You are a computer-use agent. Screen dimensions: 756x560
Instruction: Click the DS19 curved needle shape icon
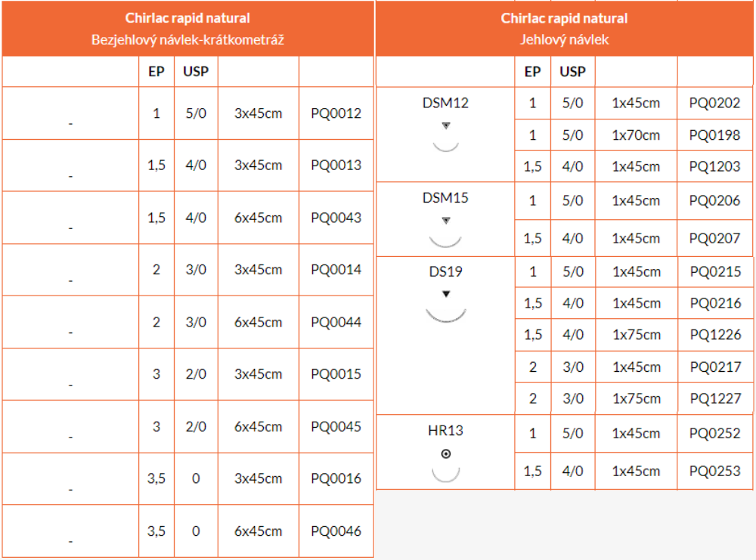pos(445,315)
